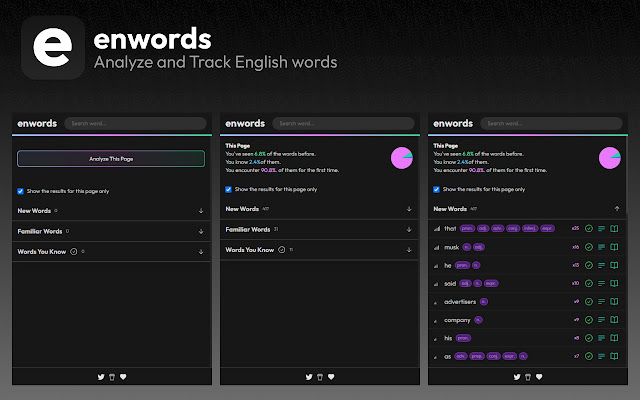
Task: Toggle page-only results checkbox in middle panel
Action: coord(229,188)
